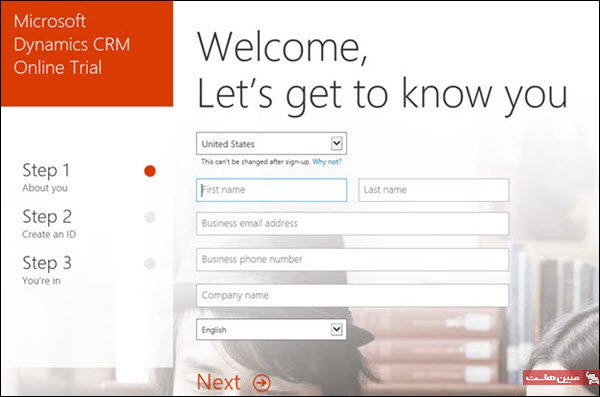Click the orange Step 1 indicator dot

(150, 171)
